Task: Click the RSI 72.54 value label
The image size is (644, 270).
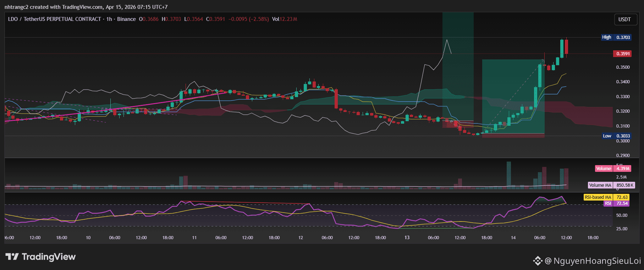Action: point(616,203)
